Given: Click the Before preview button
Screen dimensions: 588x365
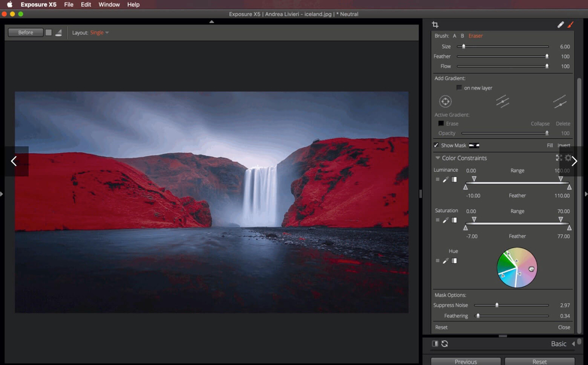Looking at the screenshot, I should [x=25, y=32].
